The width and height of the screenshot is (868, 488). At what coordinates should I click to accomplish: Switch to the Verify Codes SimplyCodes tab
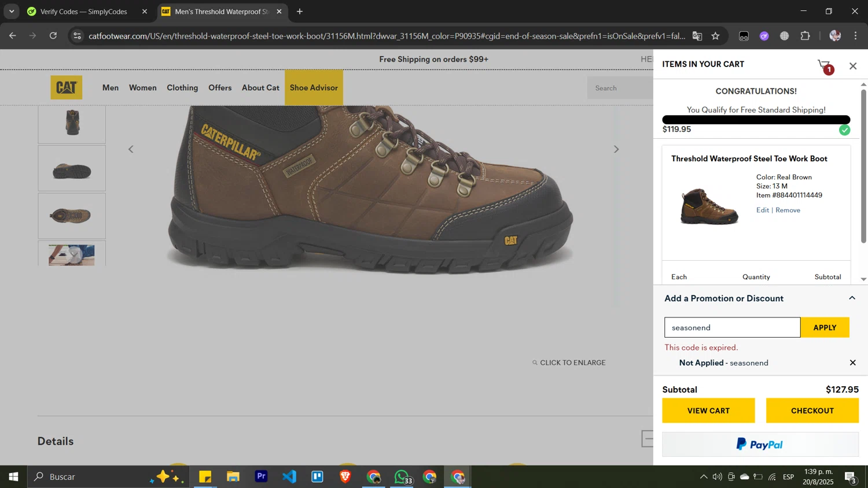pos(85,12)
